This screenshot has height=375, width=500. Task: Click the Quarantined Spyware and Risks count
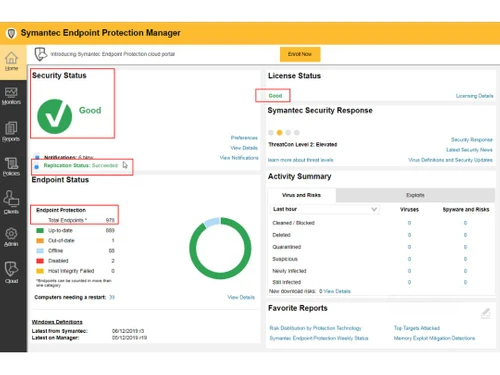pos(465,247)
